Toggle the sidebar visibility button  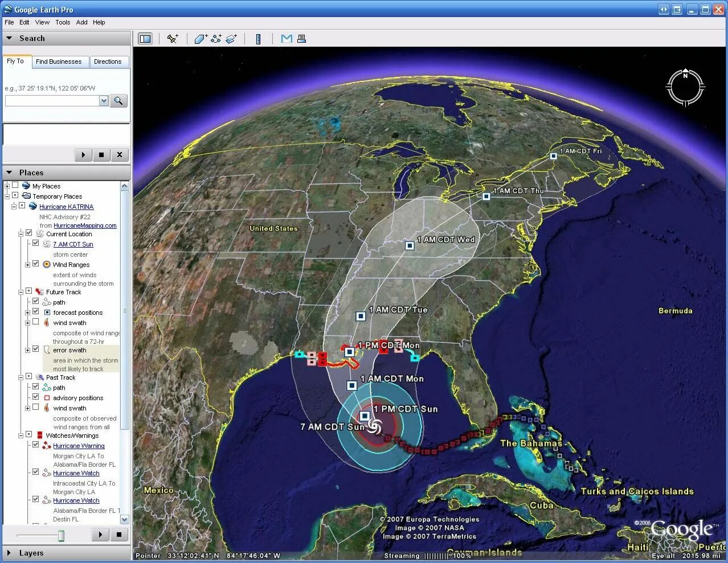pyautogui.click(x=145, y=39)
